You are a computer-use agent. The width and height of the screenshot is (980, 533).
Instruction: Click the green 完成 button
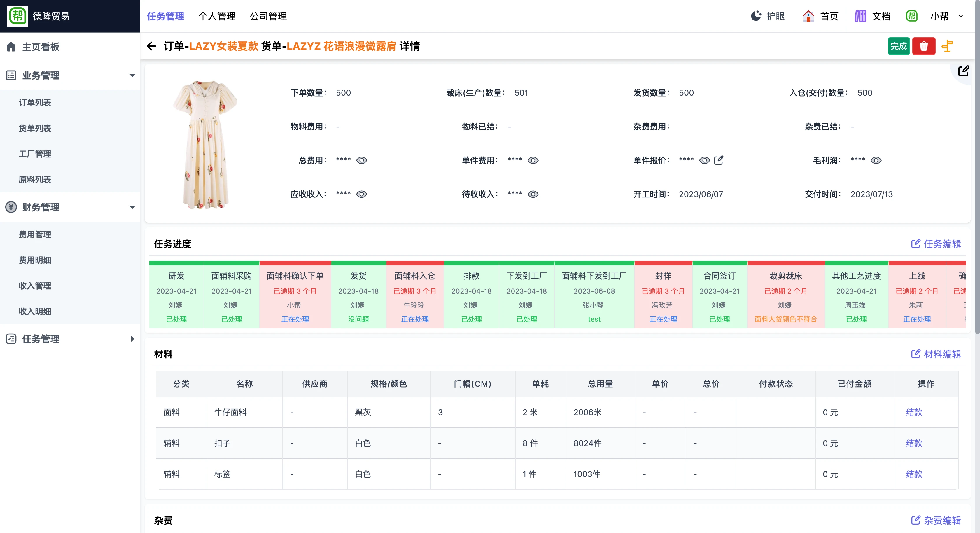[x=899, y=46]
